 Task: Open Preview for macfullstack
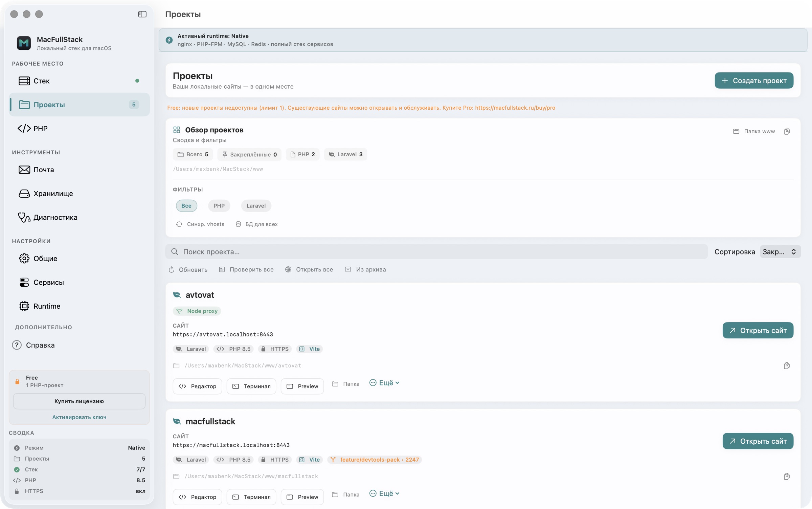coord(302,497)
